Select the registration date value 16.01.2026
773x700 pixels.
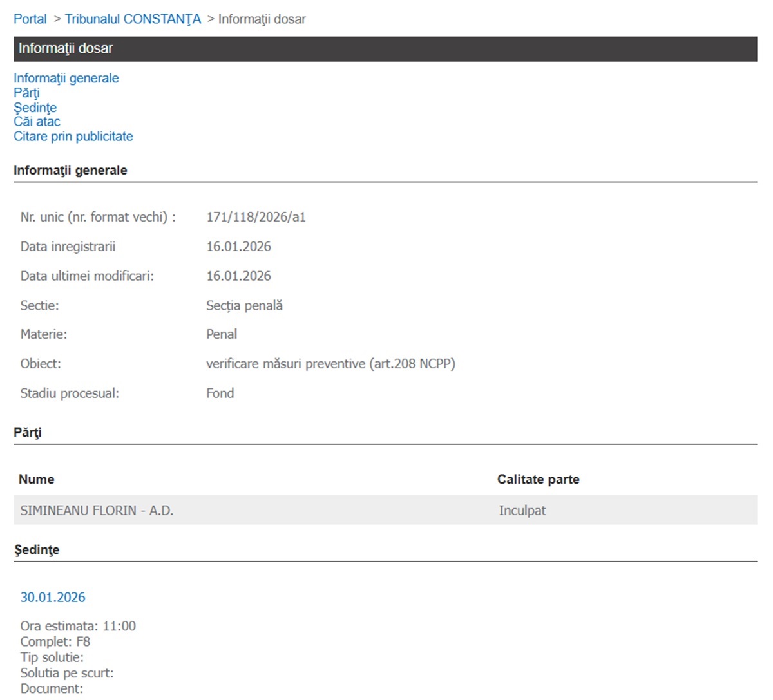[x=238, y=247]
